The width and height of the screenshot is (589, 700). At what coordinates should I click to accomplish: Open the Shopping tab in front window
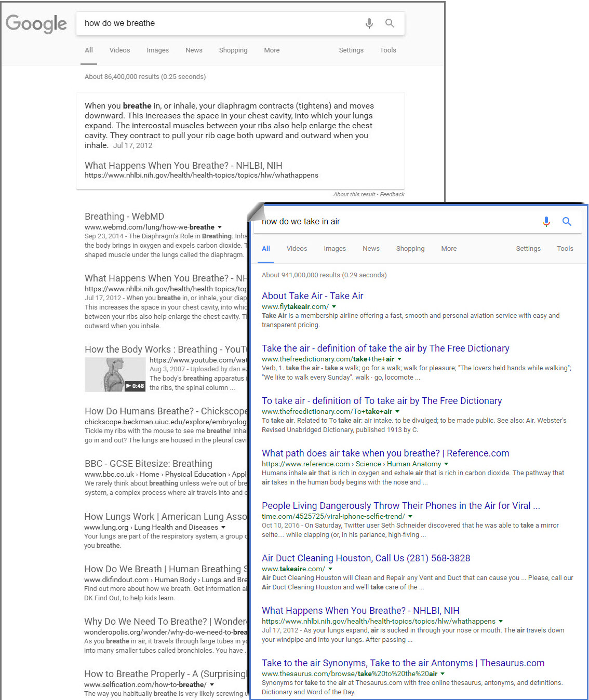coord(410,249)
